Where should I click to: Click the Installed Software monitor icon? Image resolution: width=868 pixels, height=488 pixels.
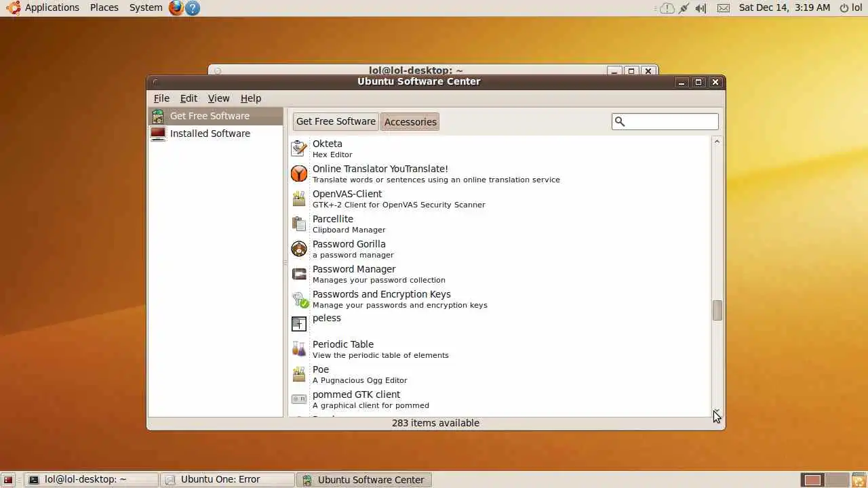(158, 134)
